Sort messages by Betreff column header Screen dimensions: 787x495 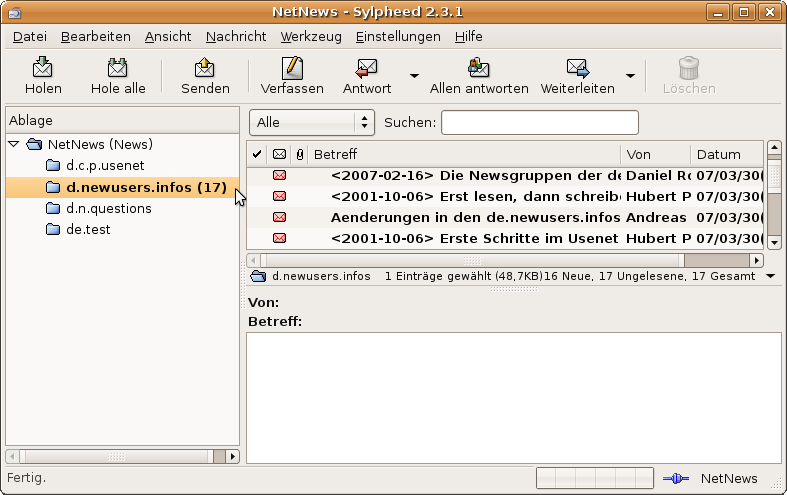pos(465,154)
